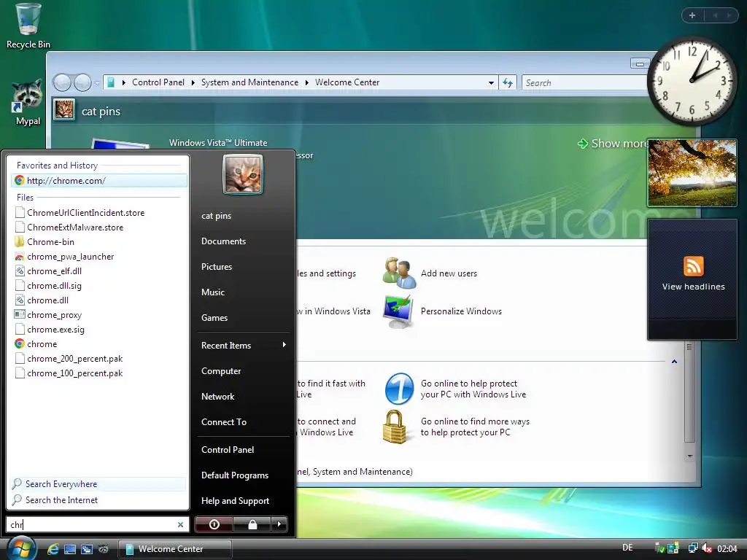Viewport: 747px width, 560px height.
Task: Launch the Mypal raccoon desktop shortcut
Action: tap(28, 103)
